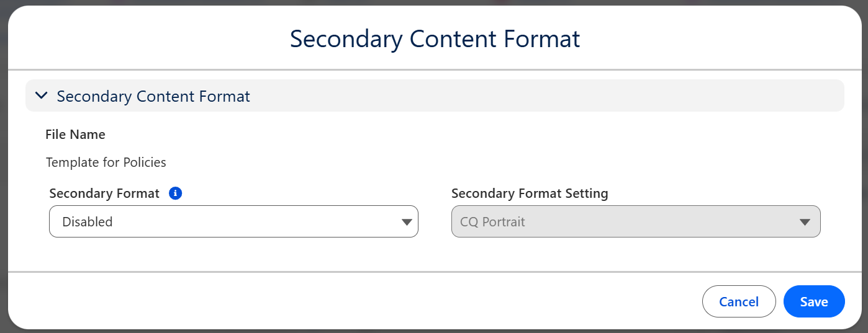Click the blank area below Secondary Format dropdown

(x=233, y=254)
